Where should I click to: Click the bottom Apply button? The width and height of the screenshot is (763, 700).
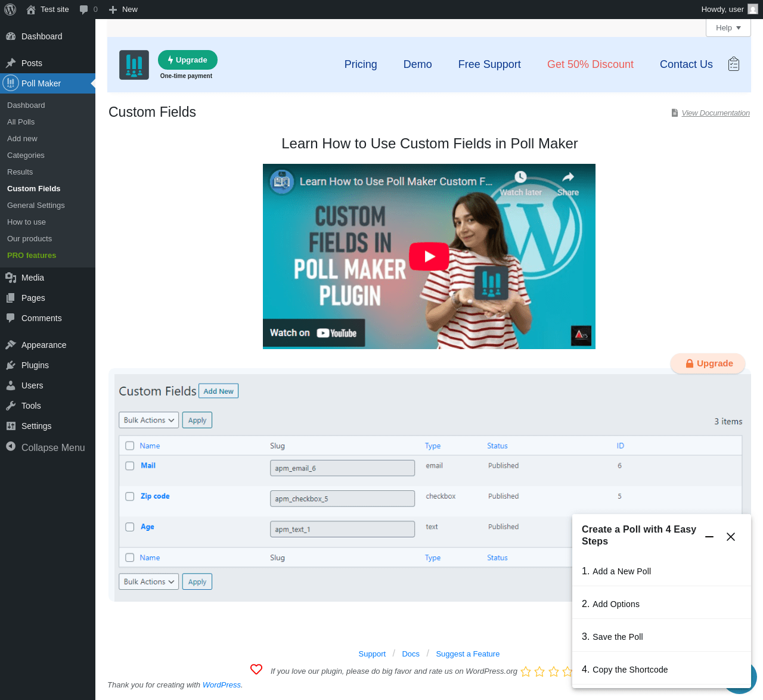[197, 581]
